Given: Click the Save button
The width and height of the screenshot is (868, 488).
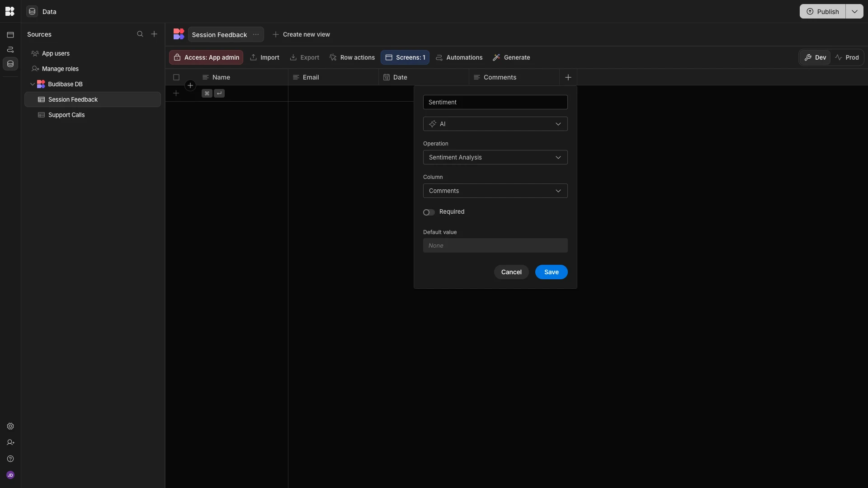Looking at the screenshot, I should pyautogui.click(x=551, y=272).
